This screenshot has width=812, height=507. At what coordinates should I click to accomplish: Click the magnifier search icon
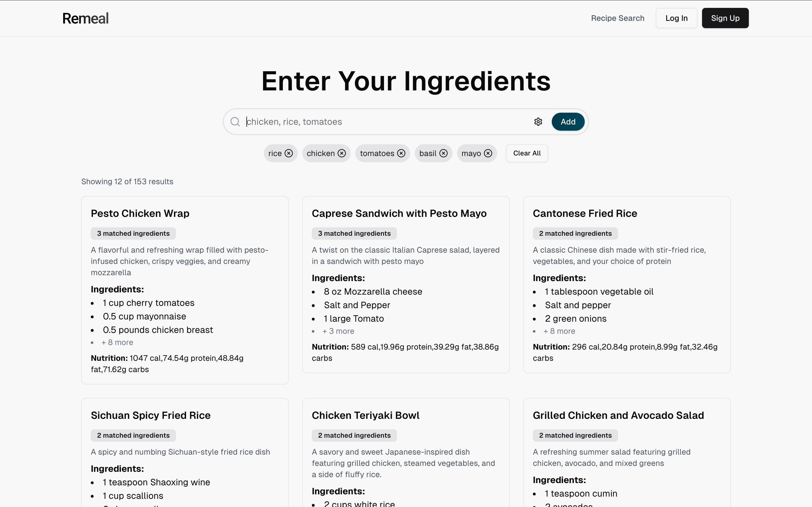[235, 122]
